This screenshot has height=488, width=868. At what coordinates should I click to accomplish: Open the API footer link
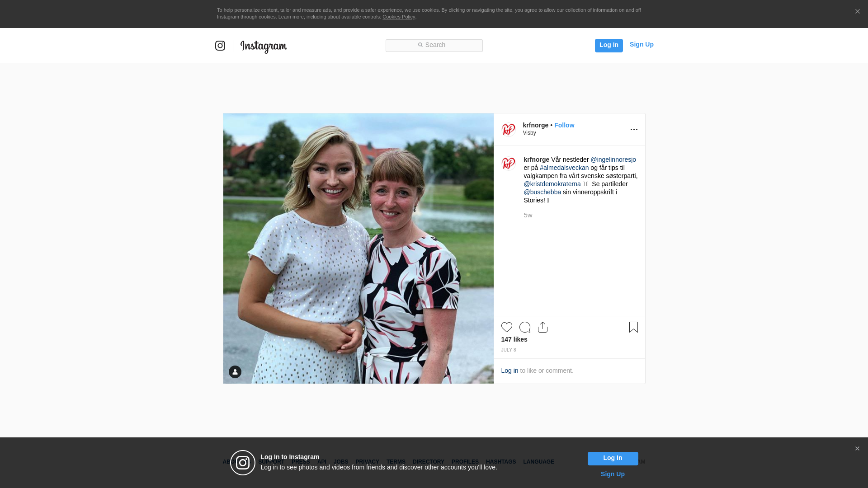[x=322, y=462]
